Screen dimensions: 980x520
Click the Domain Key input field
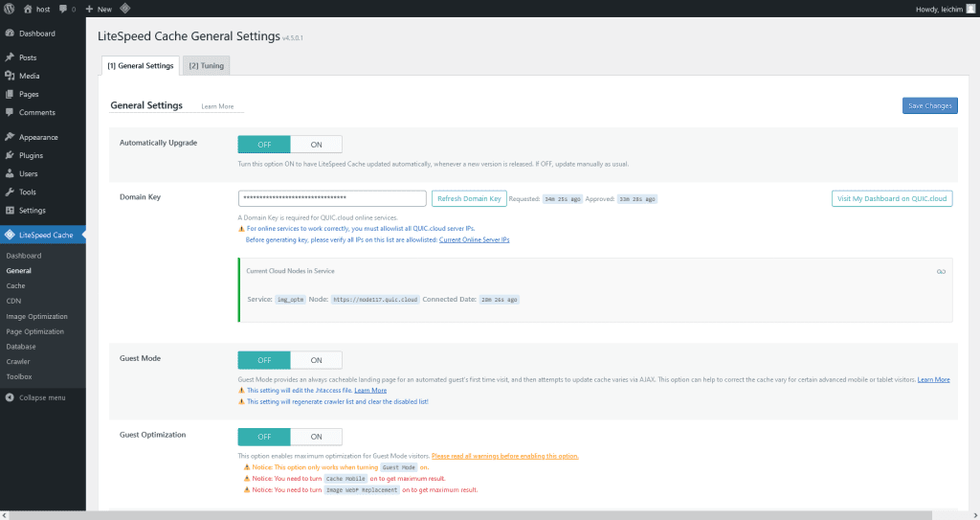pyautogui.click(x=332, y=198)
